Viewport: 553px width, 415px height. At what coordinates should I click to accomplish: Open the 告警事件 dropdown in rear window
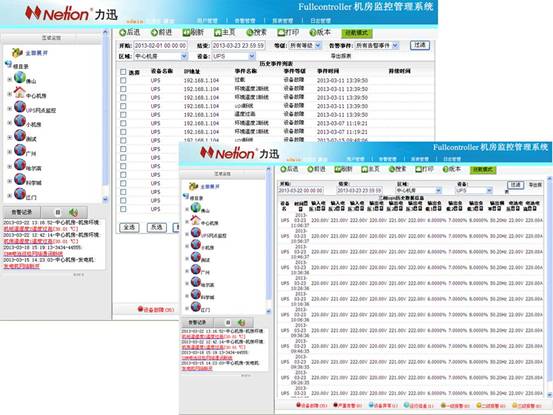[376, 45]
